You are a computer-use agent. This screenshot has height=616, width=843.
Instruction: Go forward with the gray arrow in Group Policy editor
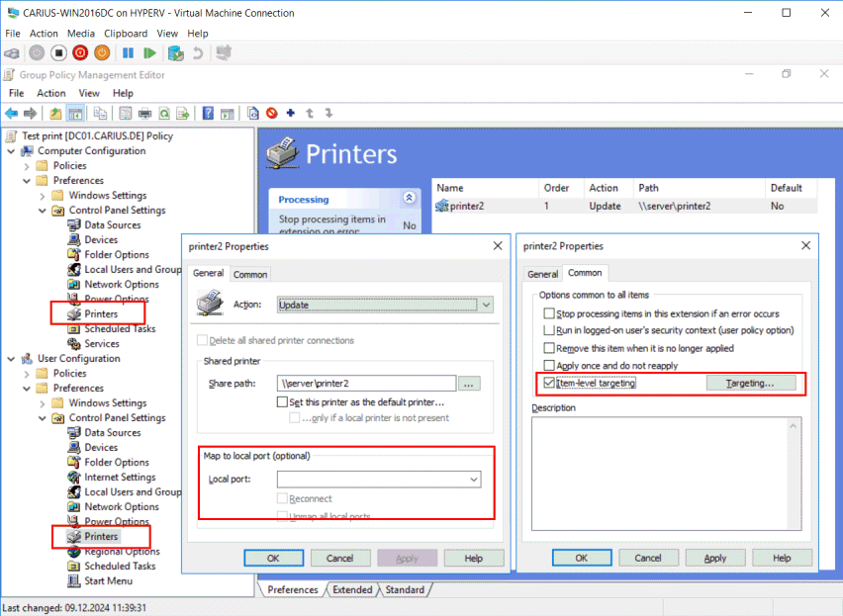click(x=30, y=114)
